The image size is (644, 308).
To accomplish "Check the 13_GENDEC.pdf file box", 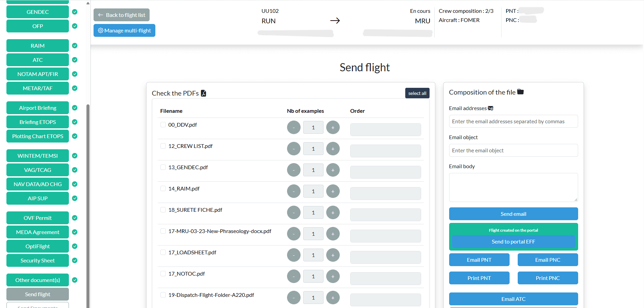I will point(163,167).
